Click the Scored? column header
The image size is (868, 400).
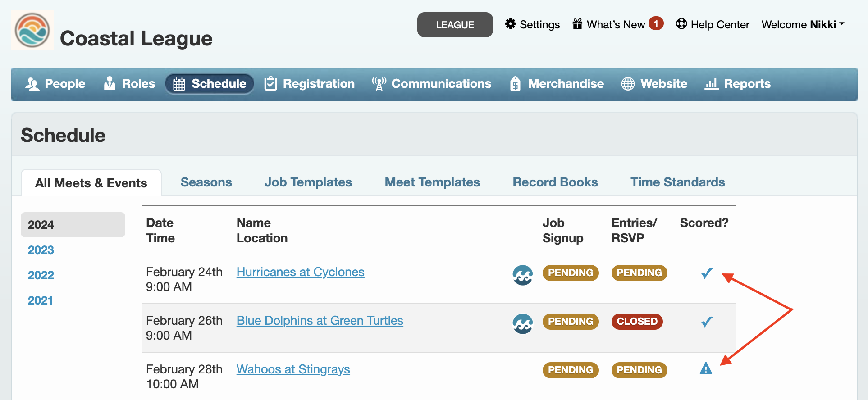[704, 223]
